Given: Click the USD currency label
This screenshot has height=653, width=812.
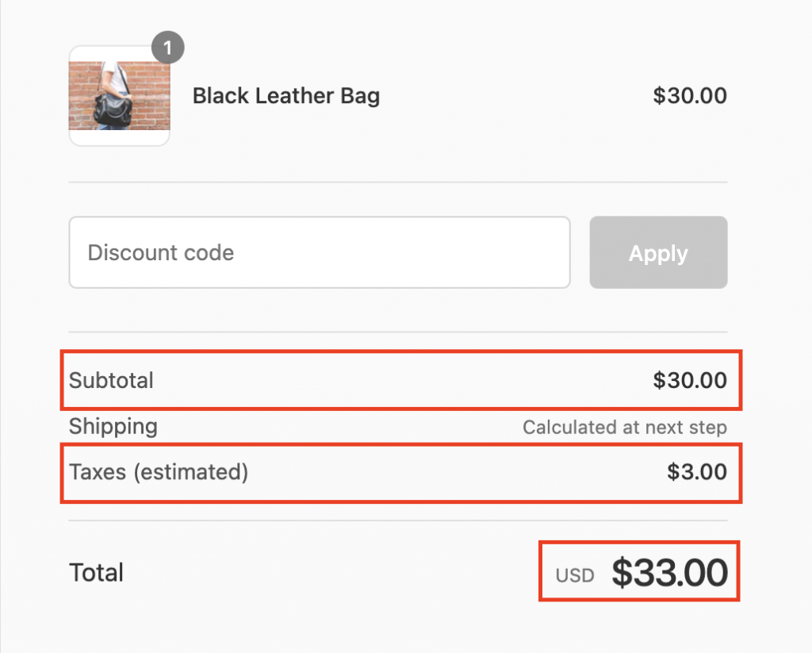Looking at the screenshot, I should pyautogui.click(x=574, y=576).
